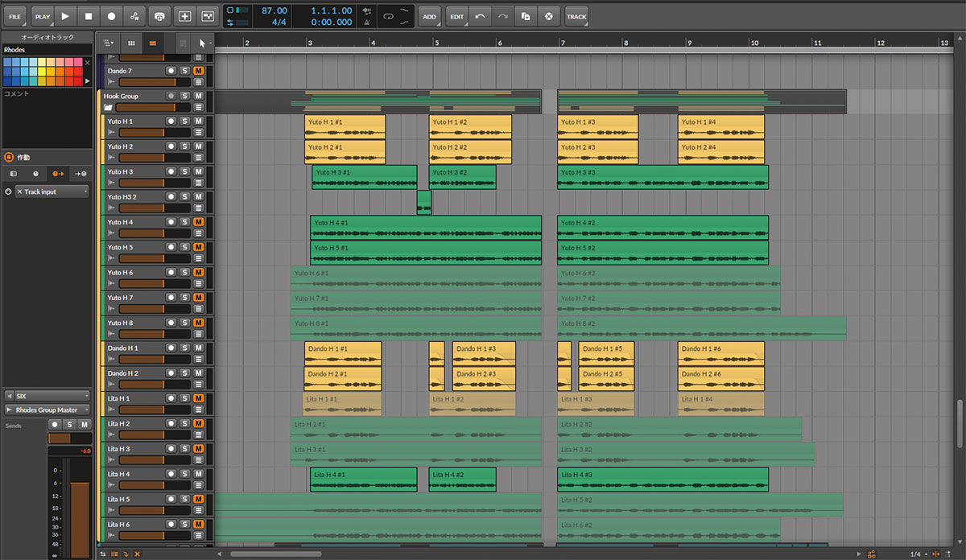966x560 pixels.
Task: Collapse the Hook Group folder icon
Action: click(x=108, y=107)
